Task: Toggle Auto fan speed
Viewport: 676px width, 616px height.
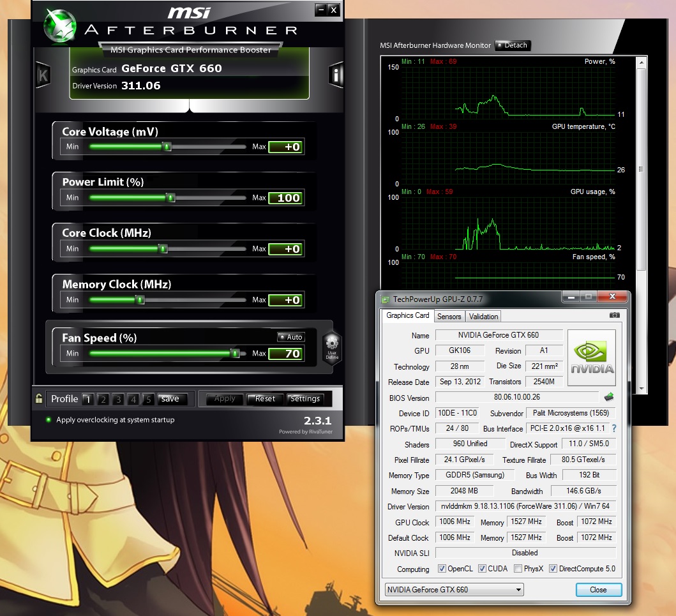Action: [x=290, y=337]
